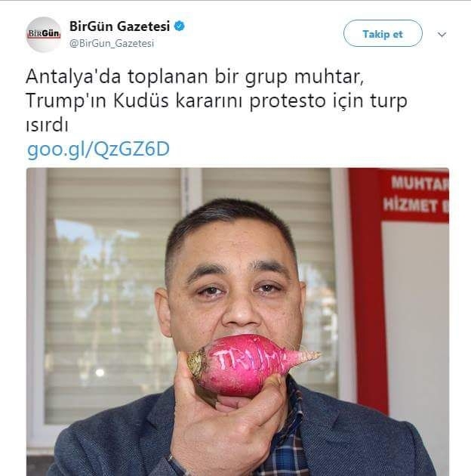The image size is (471, 476).
Task: Click the word Trump'ın in the tweet
Action: pyautogui.click(x=66, y=101)
